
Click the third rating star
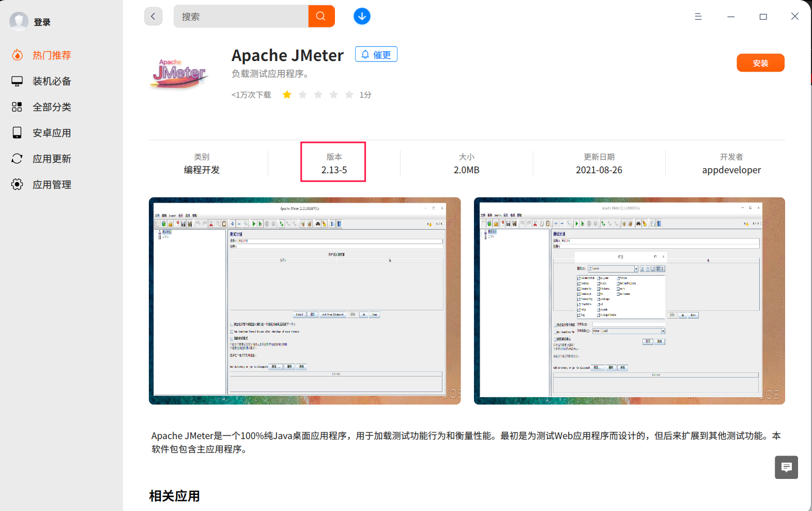coord(318,95)
